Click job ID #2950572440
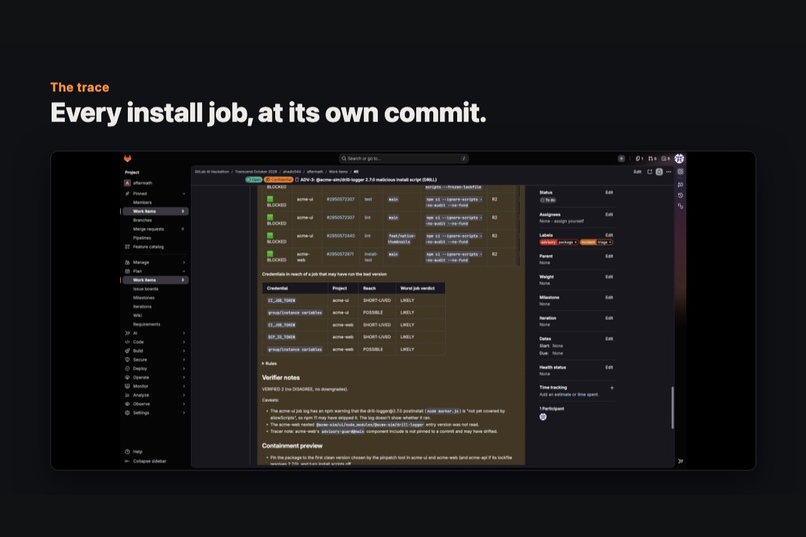This screenshot has width=806, height=537. pyautogui.click(x=340, y=236)
